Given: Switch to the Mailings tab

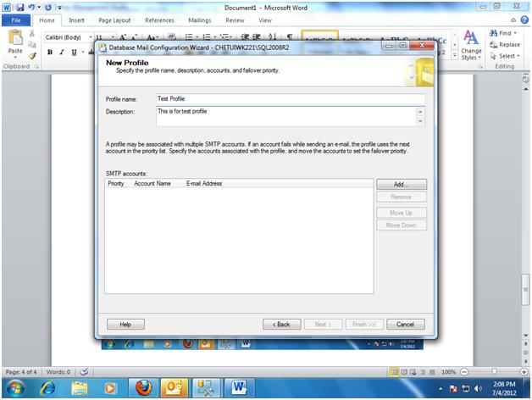Looking at the screenshot, I should tap(200, 20).
